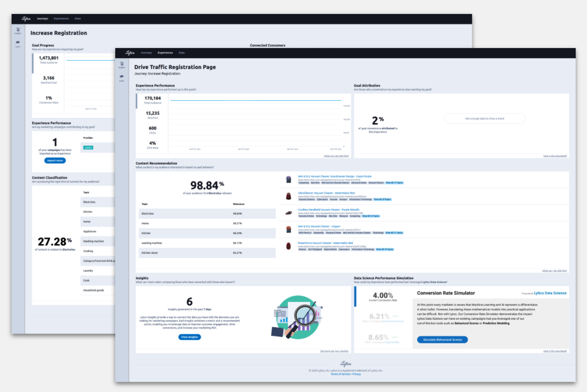Open Experiences tab in back window
The image size is (587, 392).
62,19
